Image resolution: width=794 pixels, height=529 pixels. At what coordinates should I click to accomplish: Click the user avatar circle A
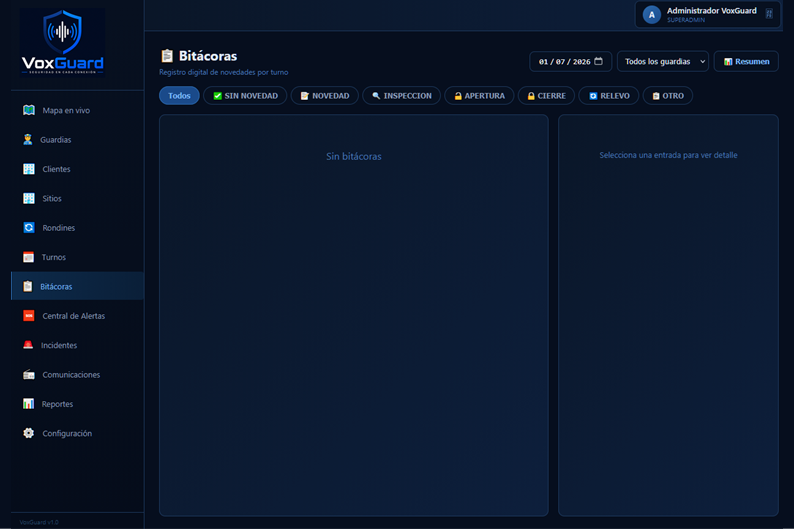pos(652,15)
